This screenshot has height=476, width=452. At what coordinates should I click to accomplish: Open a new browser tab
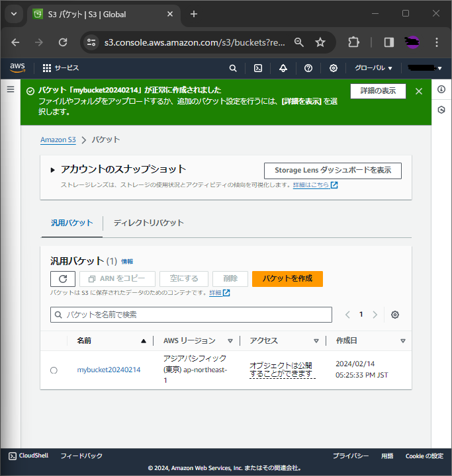[194, 14]
